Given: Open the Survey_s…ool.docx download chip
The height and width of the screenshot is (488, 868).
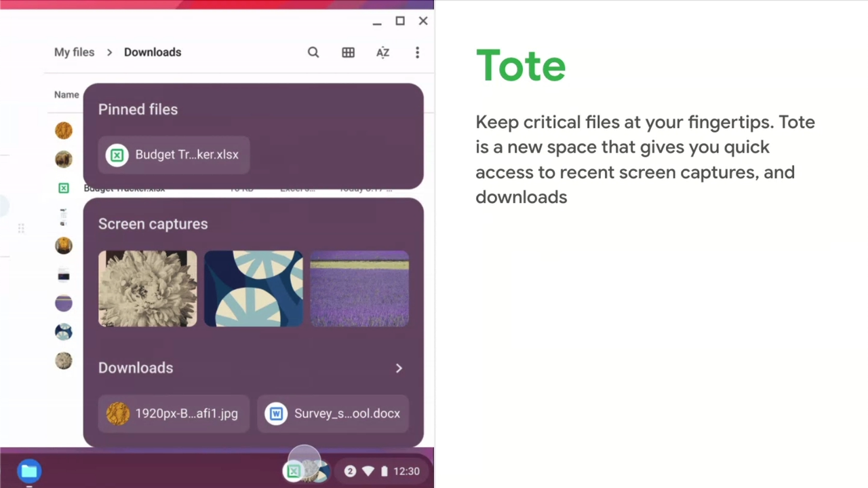Looking at the screenshot, I should tap(333, 413).
